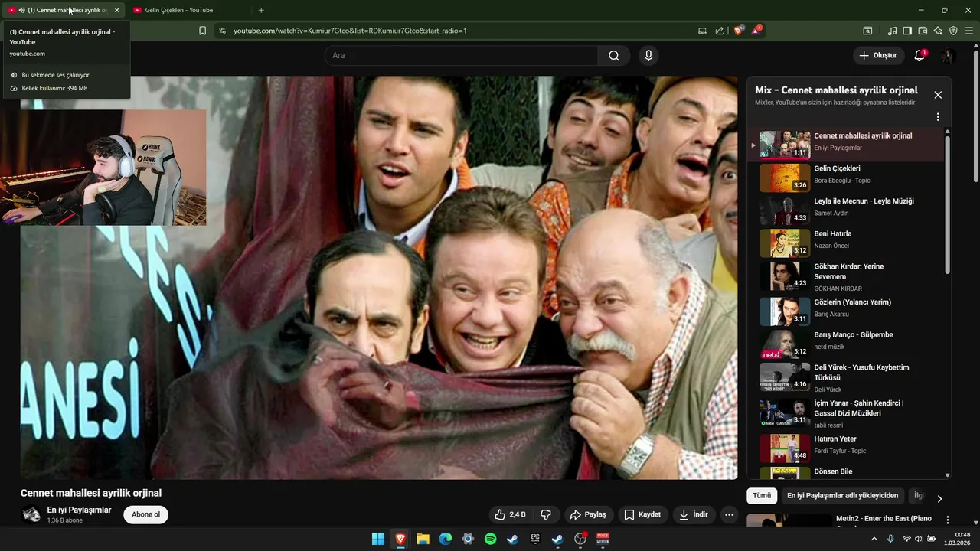The width and height of the screenshot is (980, 551).
Task: Open the Windows Start menu
Action: pyautogui.click(x=378, y=539)
